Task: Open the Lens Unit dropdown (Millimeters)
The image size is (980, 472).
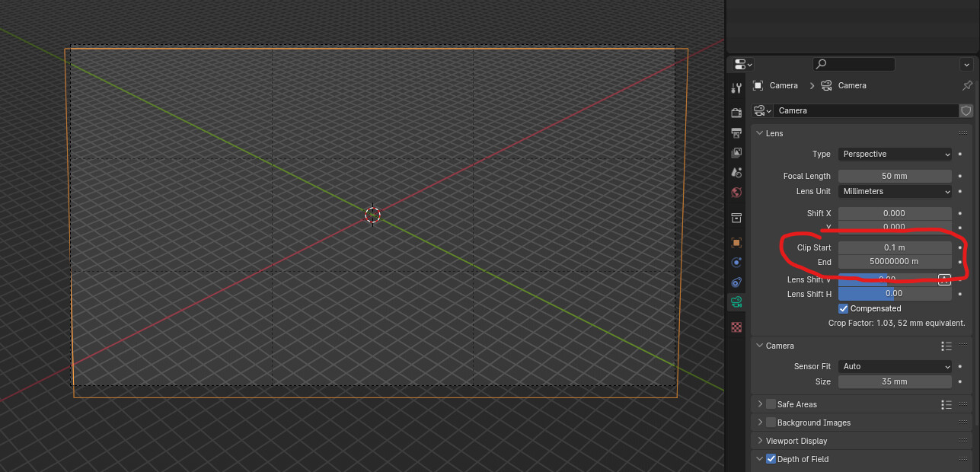Action: point(895,191)
